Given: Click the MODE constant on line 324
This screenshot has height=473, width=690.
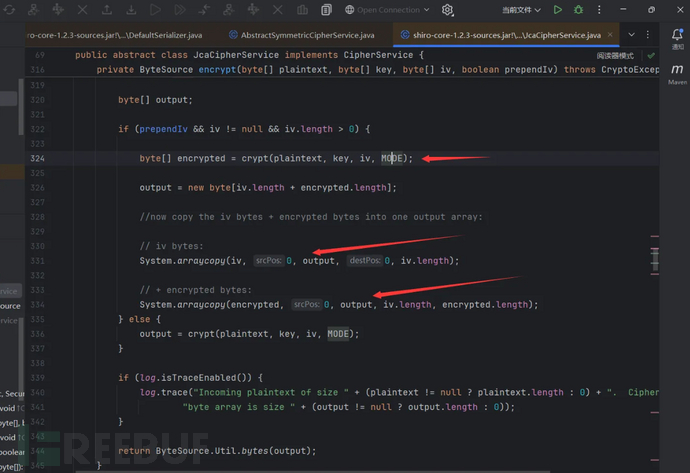Looking at the screenshot, I should pos(392,158).
